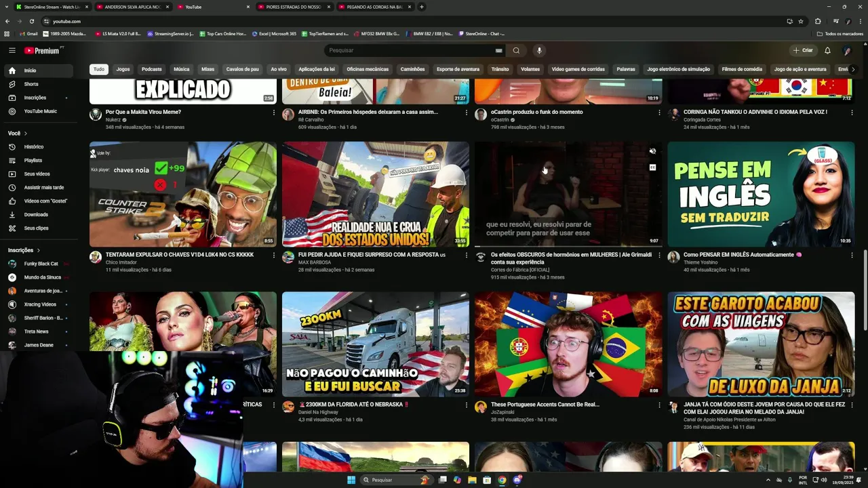Open the notifications bell
The height and width of the screenshot is (488, 868).
(827, 50)
